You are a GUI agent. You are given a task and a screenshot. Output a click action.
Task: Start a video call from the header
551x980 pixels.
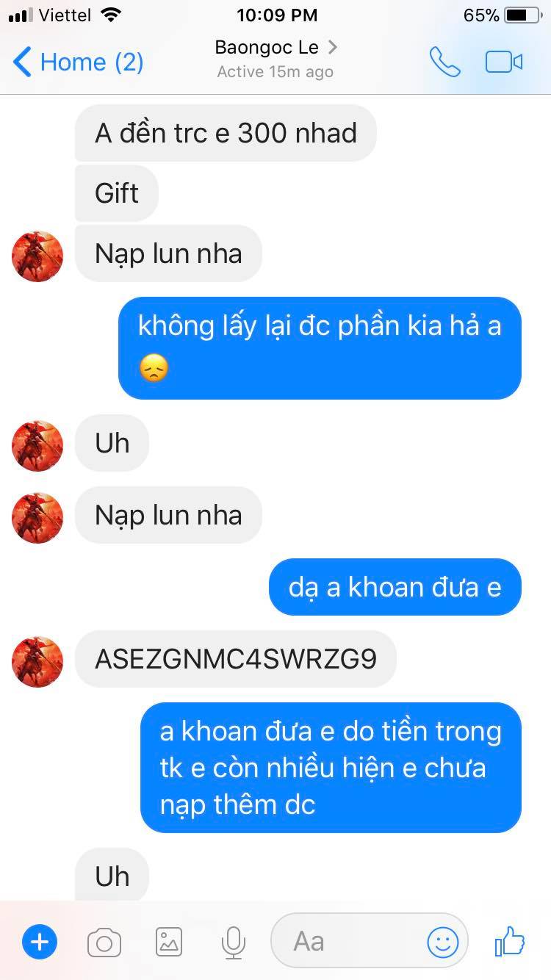(x=504, y=62)
